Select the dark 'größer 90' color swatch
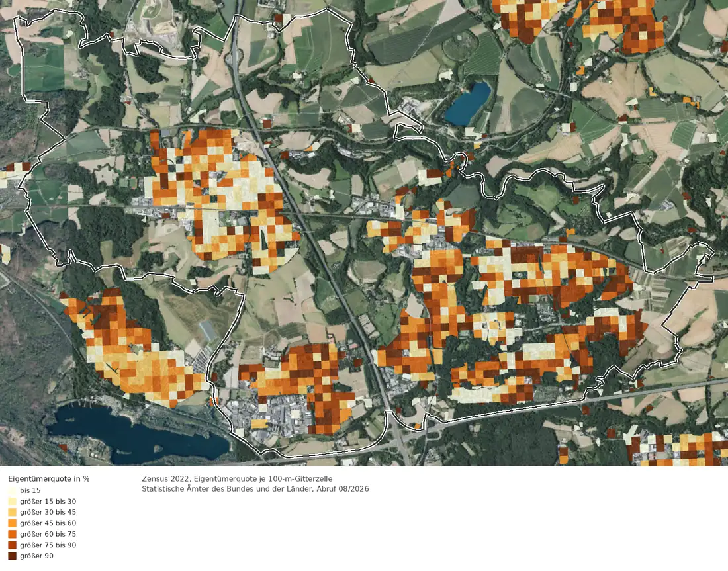Viewport: 728px width, 571px height. (12, 556)
